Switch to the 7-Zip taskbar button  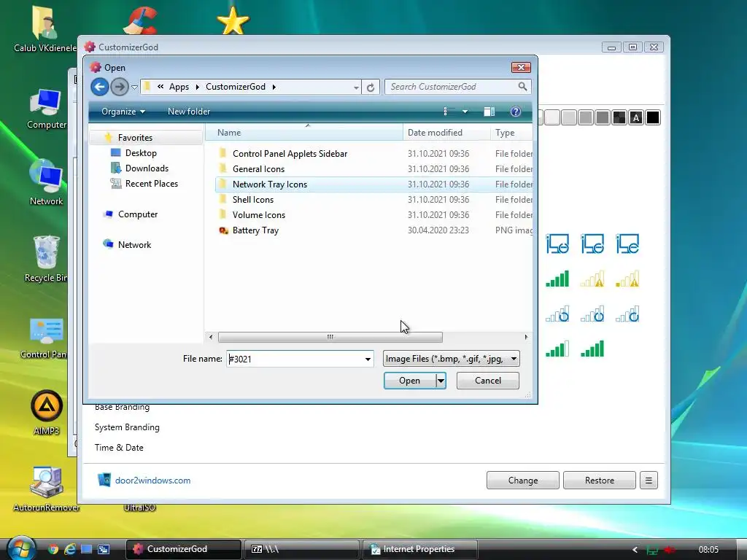tap(301, 549)
